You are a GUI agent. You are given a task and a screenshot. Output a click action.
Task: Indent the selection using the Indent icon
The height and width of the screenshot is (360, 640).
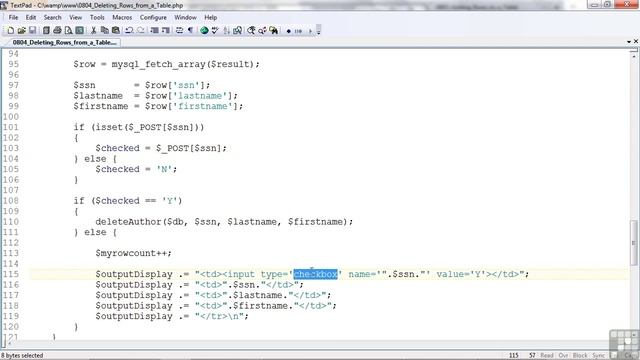(x=154, y=31)
